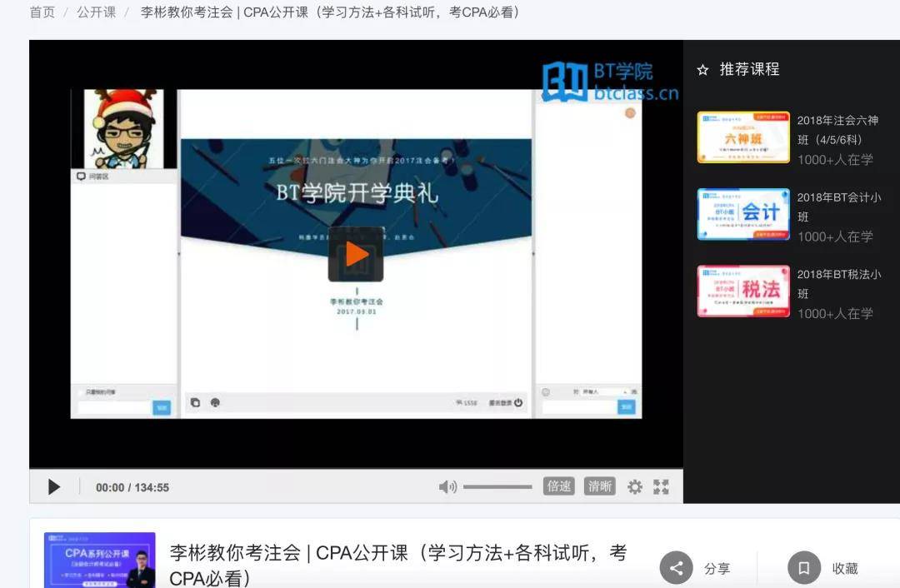This screenshot has width=900, height=588.
Task: Click the left blue send button in the video
Action: click(x=162, y=408)
